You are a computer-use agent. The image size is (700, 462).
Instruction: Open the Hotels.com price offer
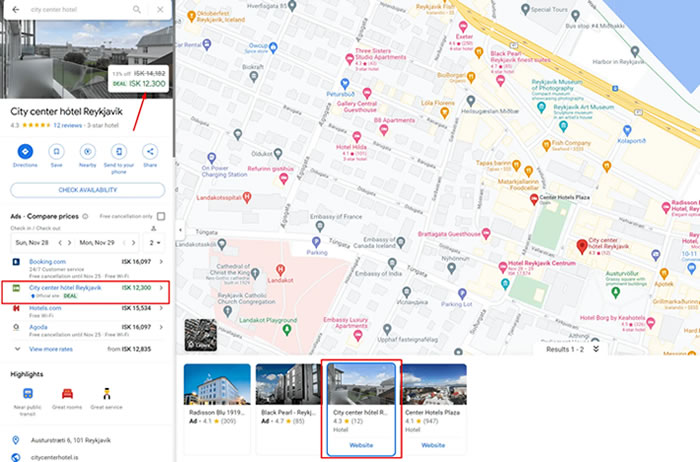(x=88, y=312)
